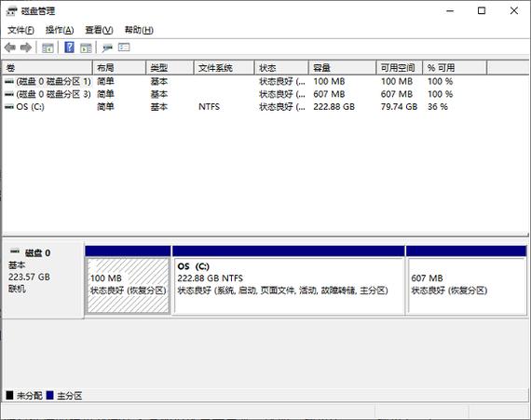Select the 607 MB recovery partition block
The height and width of the screenshot is (420, 531).
pos(467,281)
